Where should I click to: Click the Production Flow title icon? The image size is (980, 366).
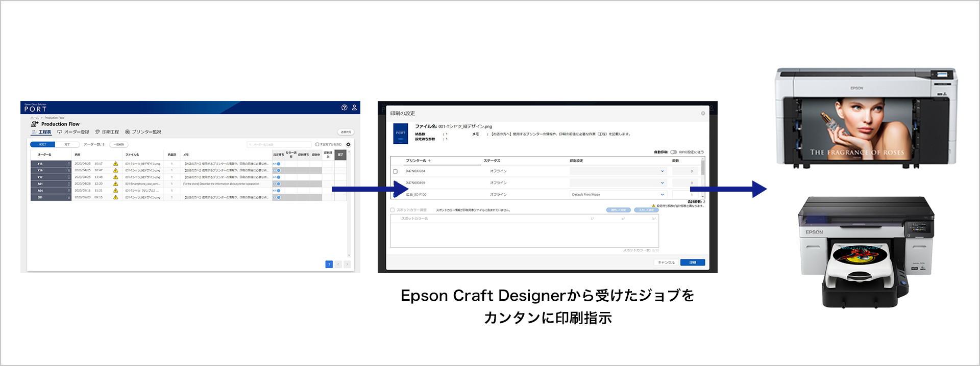pos(35,124)
